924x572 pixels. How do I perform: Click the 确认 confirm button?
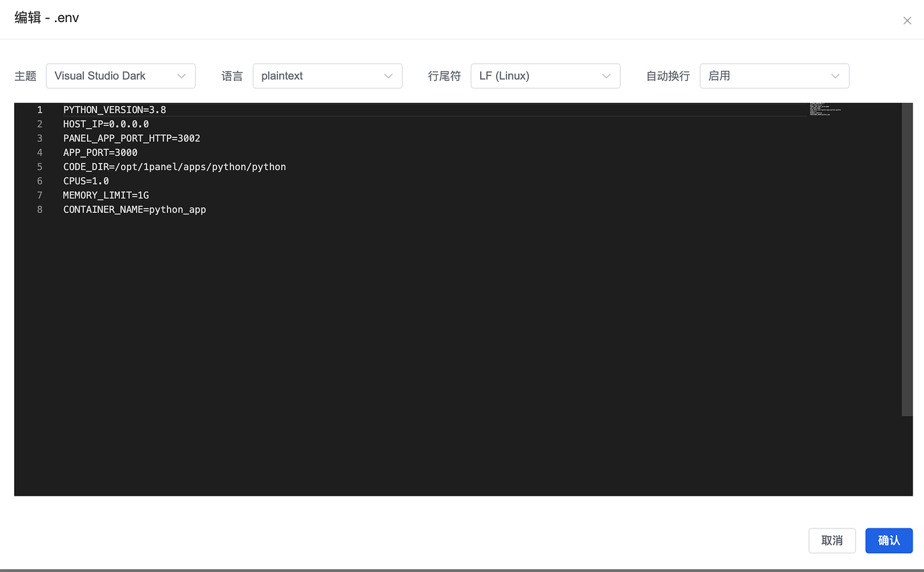point(889,541)
